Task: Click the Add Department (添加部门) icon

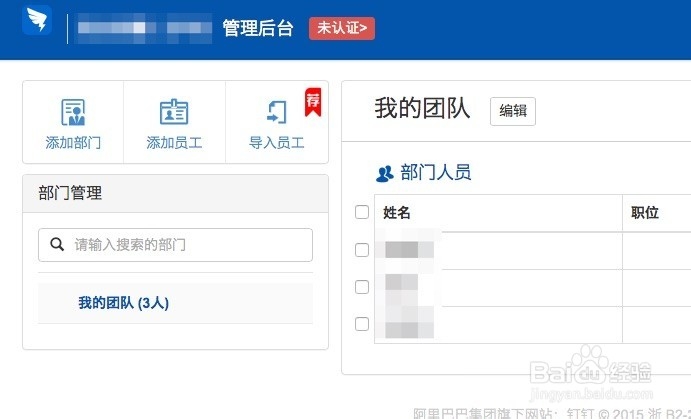Action: pos(73,111)
